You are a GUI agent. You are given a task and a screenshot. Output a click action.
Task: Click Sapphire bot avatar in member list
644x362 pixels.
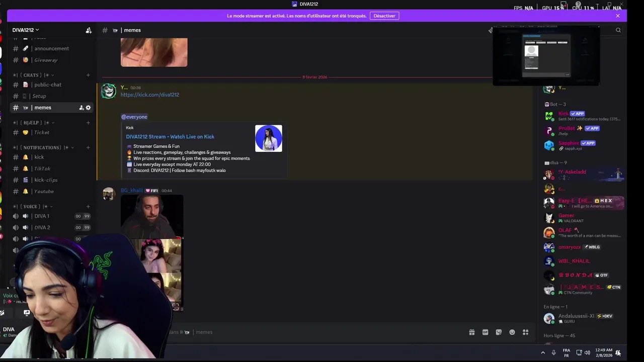[x=549, y=145]
